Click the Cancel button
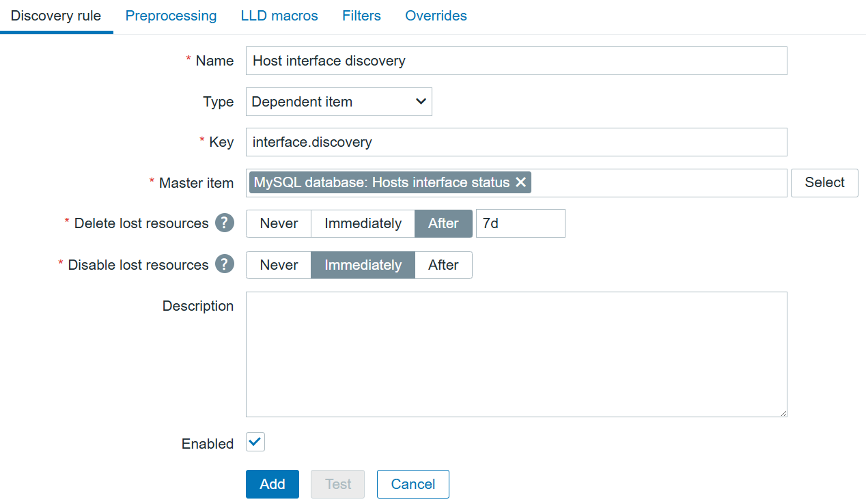 pos(413,484)
